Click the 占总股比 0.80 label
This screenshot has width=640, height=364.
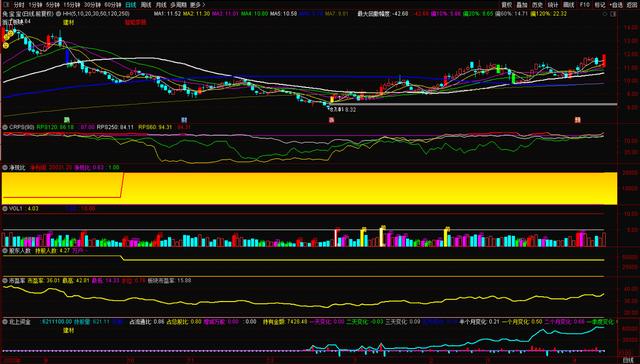click(x=184, y=322)
